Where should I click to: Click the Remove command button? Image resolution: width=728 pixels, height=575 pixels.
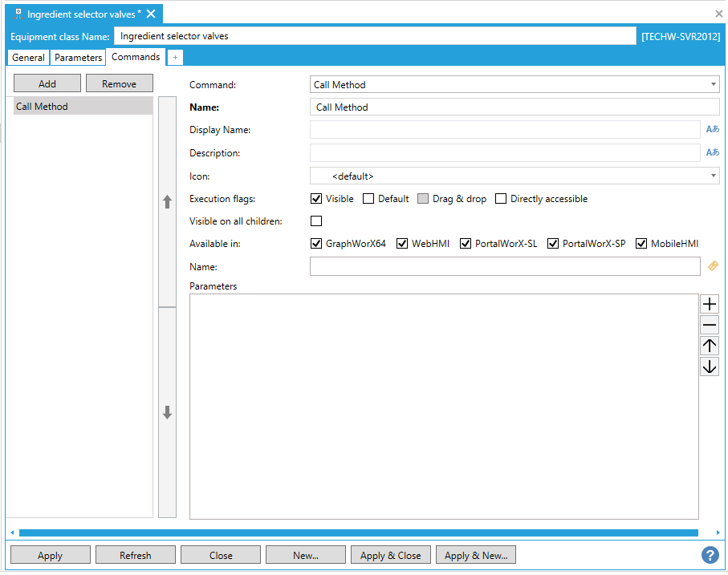coord(119,83)
